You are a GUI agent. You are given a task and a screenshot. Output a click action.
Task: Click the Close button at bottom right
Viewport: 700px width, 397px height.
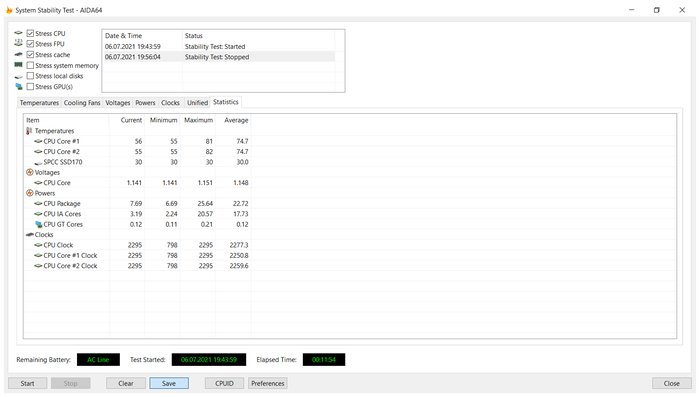point(671,383)
